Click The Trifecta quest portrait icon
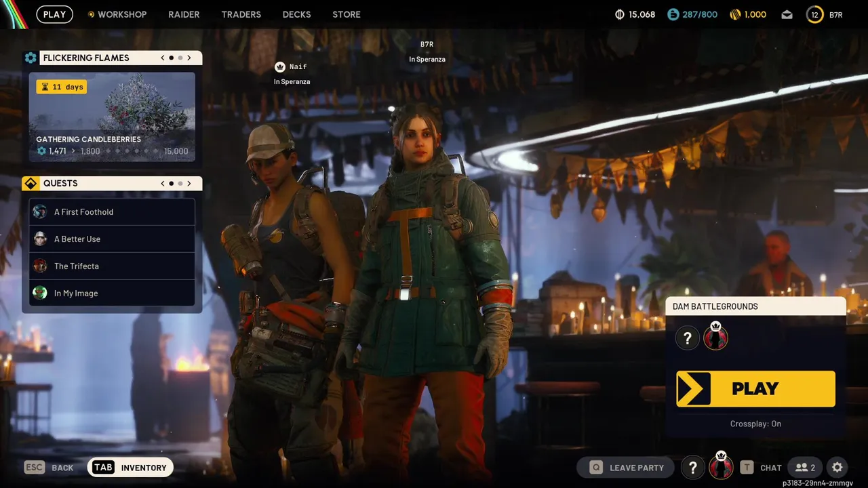The image size is (868, 488). coord(40,266)
